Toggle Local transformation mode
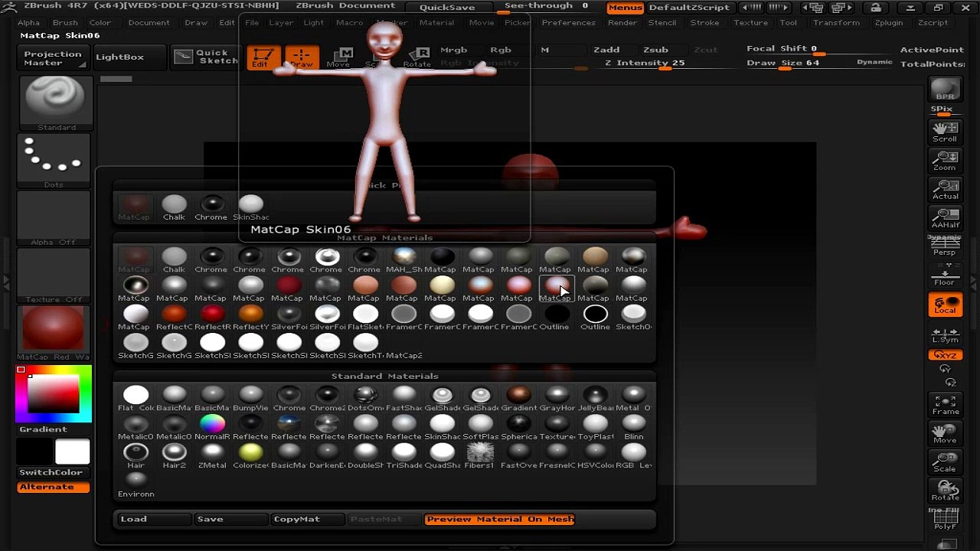Image resolution: width=980 pixels, height=551 pixels. pos(946,304)
